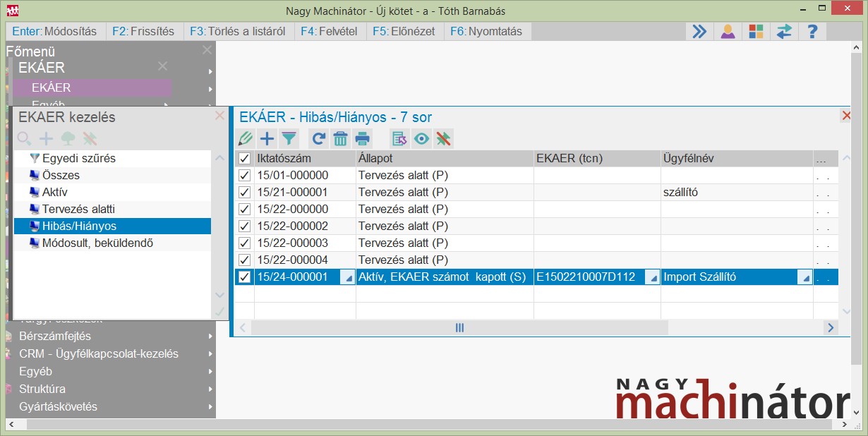Click the table's horizontal scrollbar thumb
The width and height of the screenshot is (868, 436).
point(459,327)
